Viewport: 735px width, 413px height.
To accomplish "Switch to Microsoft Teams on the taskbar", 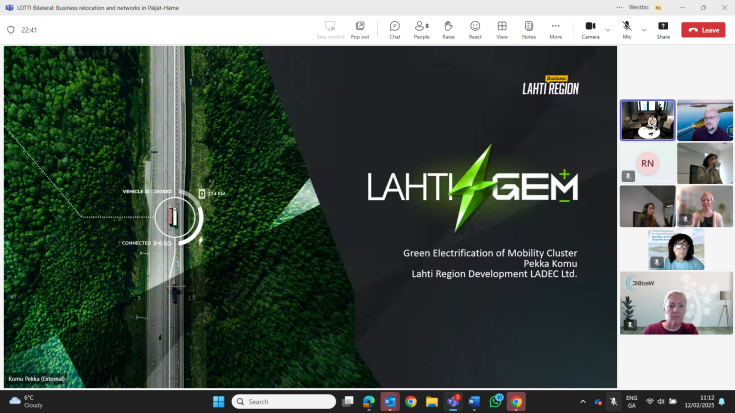I will click(453, 402).
